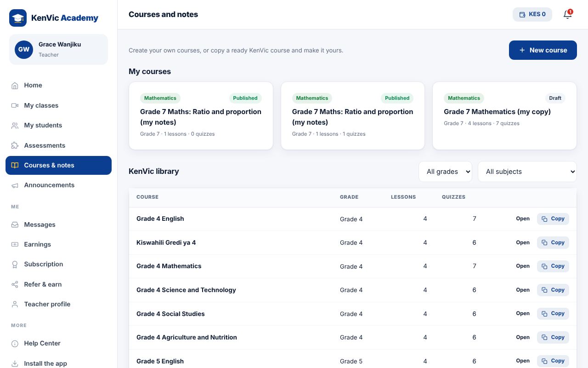Click the wallet icon beside KES 0
The height and width of the screenshot is (368, 588).
(522, 15)
